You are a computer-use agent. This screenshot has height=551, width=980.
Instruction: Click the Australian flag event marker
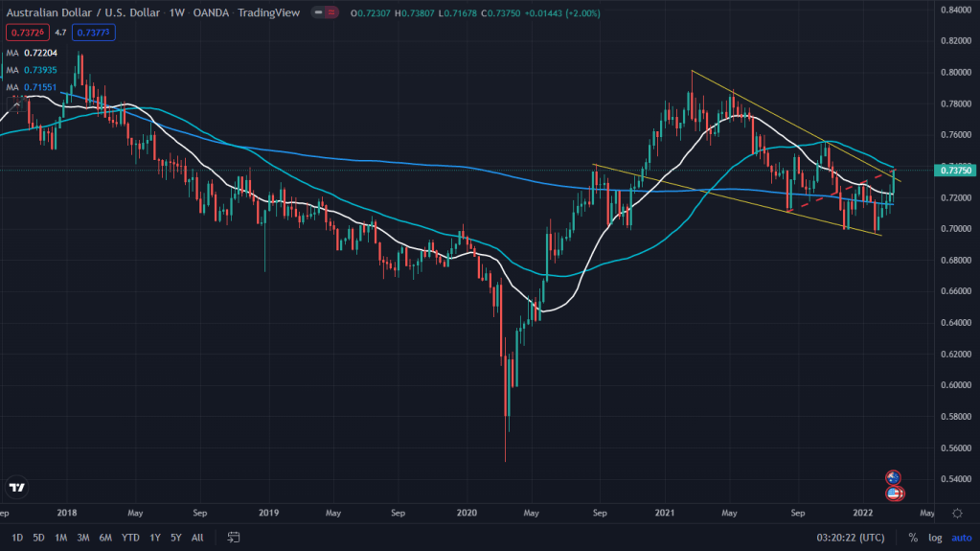click(x=893, y=477)
